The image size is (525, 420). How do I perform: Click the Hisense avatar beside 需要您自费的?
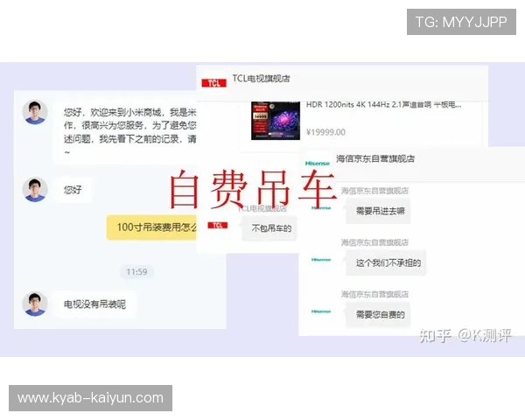pos(321,311)
